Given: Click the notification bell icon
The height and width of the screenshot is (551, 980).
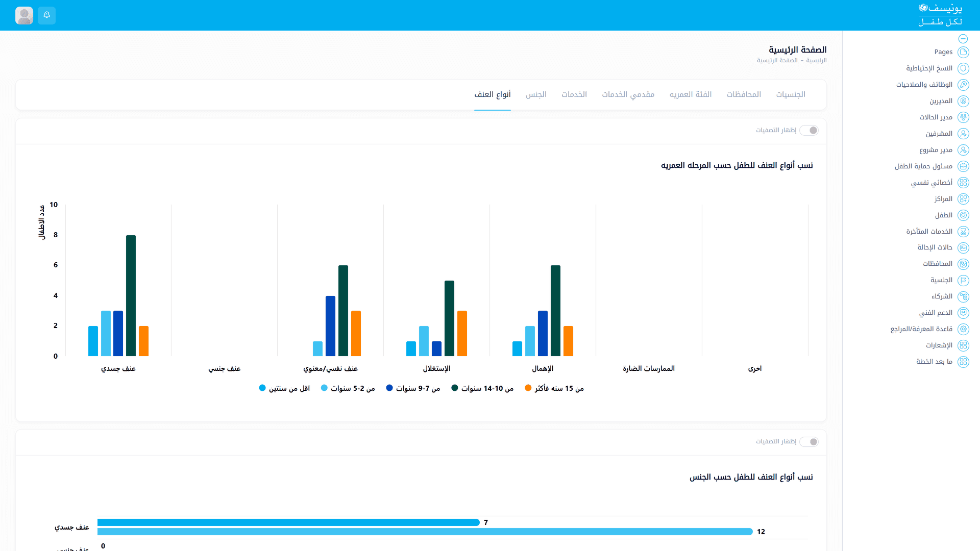Looking at the screenshot, I should (46, 15).
